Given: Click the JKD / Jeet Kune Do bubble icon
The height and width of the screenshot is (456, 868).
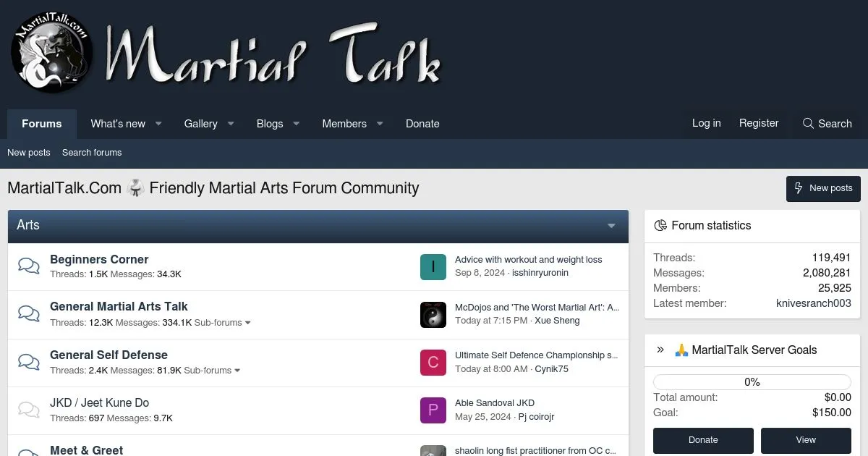Looking at the screenshot, I should (29, 410).
